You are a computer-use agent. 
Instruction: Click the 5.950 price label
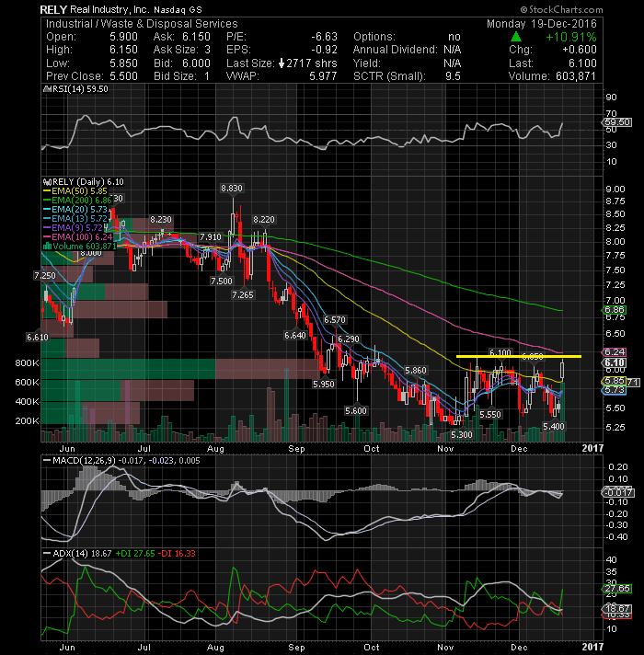(324, 385)
